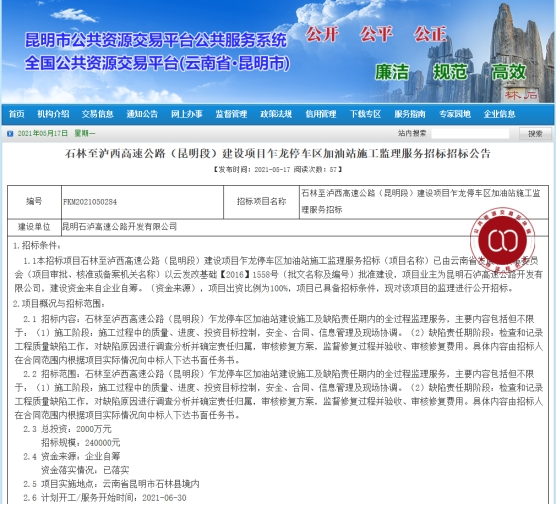Screen dimensions: 556x505
Task: Click the 建设单位 header cell
Action: tap(34, 227)
